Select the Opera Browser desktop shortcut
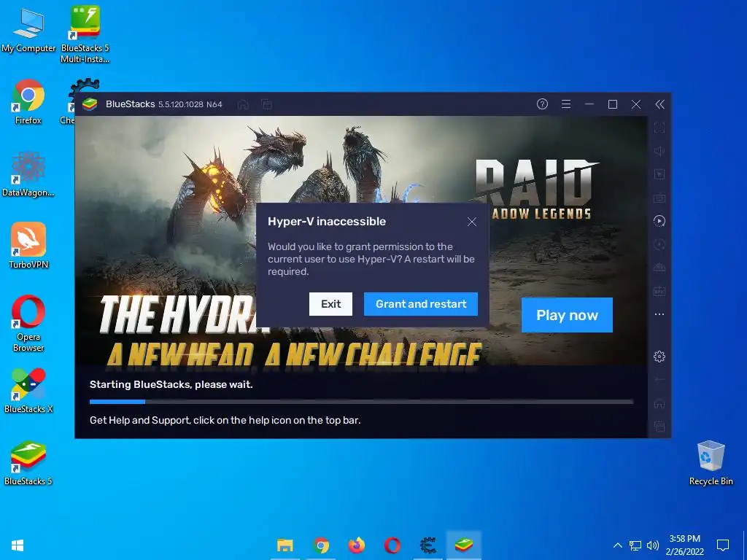 pyautogui.click(x=28, y=324)
